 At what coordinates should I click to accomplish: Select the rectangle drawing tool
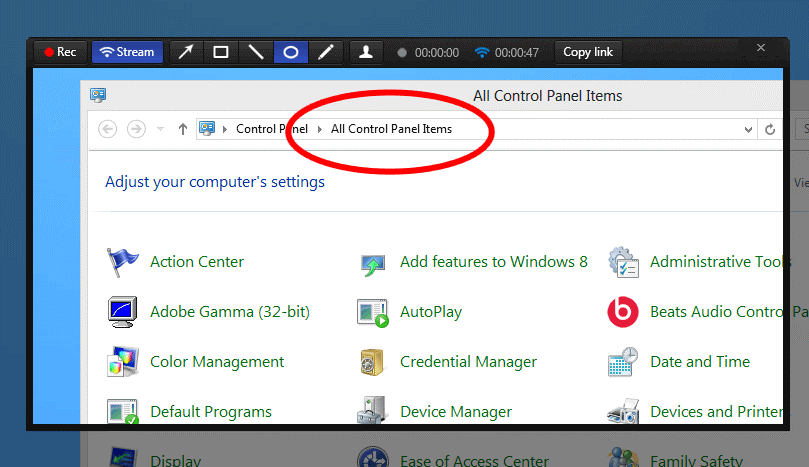(221, 52)
